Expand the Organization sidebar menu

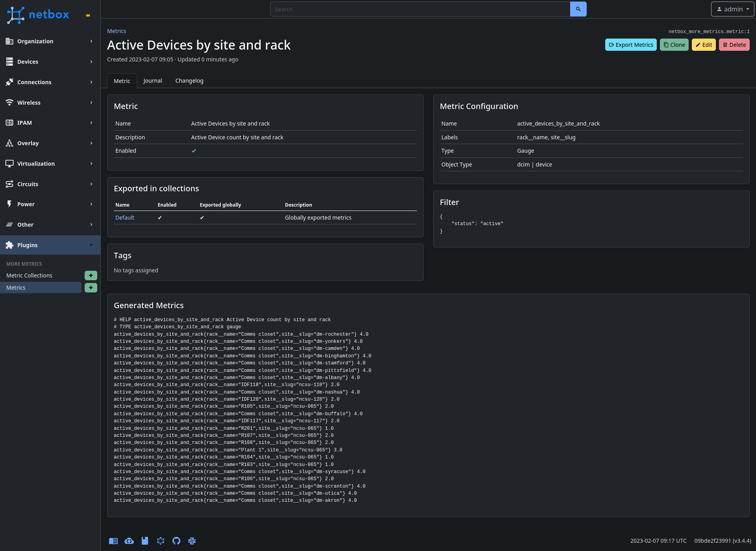click(50, 41)
